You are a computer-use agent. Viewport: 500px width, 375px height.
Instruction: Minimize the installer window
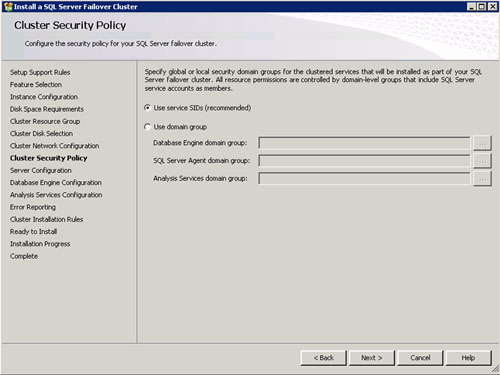point(471,6)
